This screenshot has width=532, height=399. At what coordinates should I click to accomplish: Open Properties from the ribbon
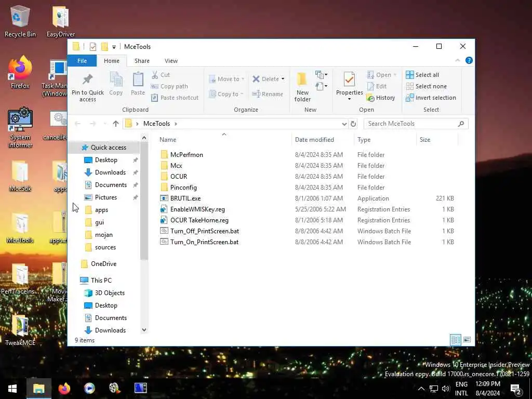[349, 86]
